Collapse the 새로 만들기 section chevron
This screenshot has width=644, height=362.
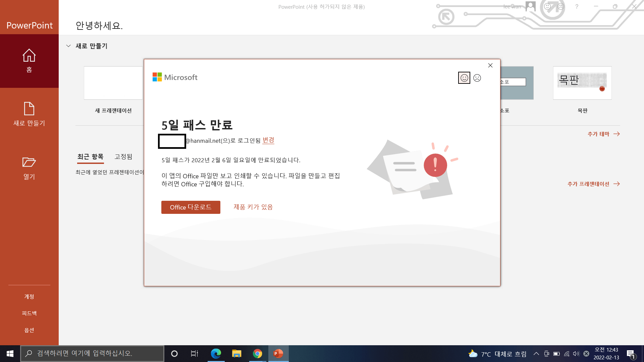(68, 46)
